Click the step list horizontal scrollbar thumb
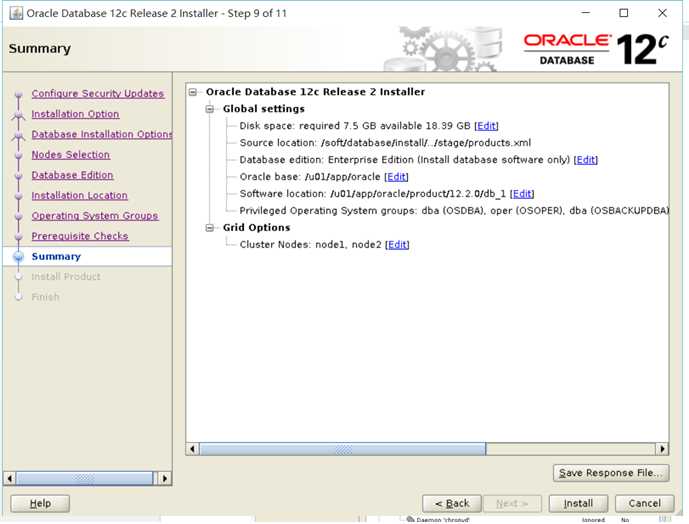This screenshot has width=689, height=524. coord(84,478)
